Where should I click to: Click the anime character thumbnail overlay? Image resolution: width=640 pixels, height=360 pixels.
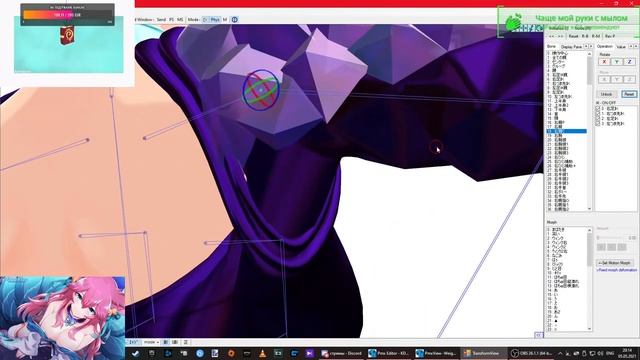click(x=62, y=318)
